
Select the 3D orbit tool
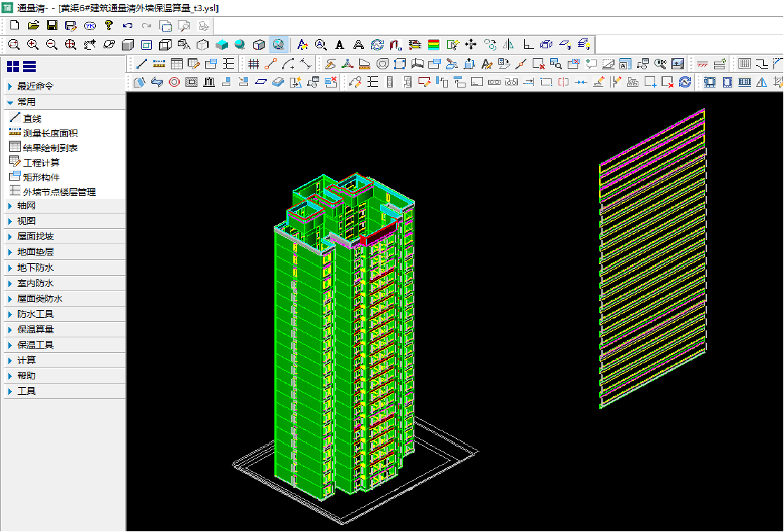click(108, 45)
